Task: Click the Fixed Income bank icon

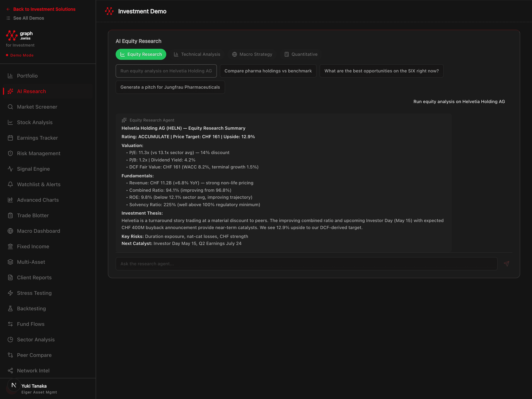Action: [10, 247]
